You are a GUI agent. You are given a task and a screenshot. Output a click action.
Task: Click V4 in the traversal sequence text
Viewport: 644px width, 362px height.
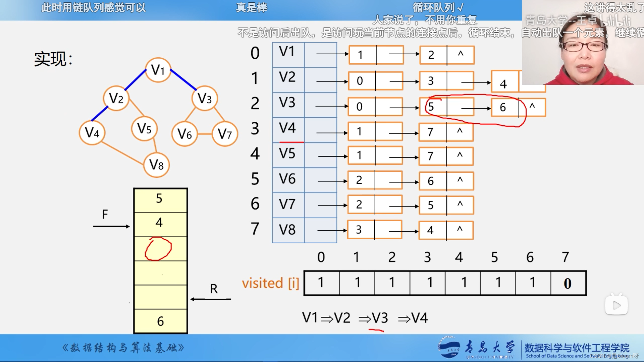pos(419,318)
